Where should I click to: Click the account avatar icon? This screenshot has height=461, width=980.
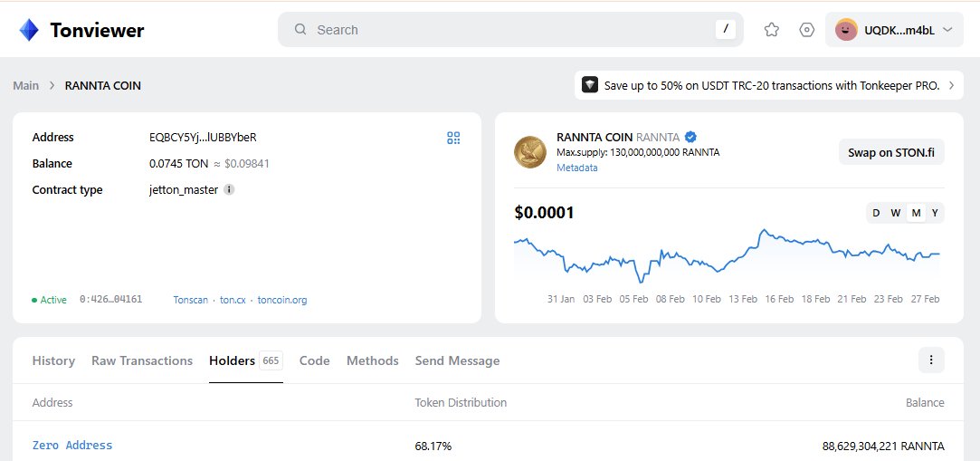pyautogui.click(x=846, y=29)
